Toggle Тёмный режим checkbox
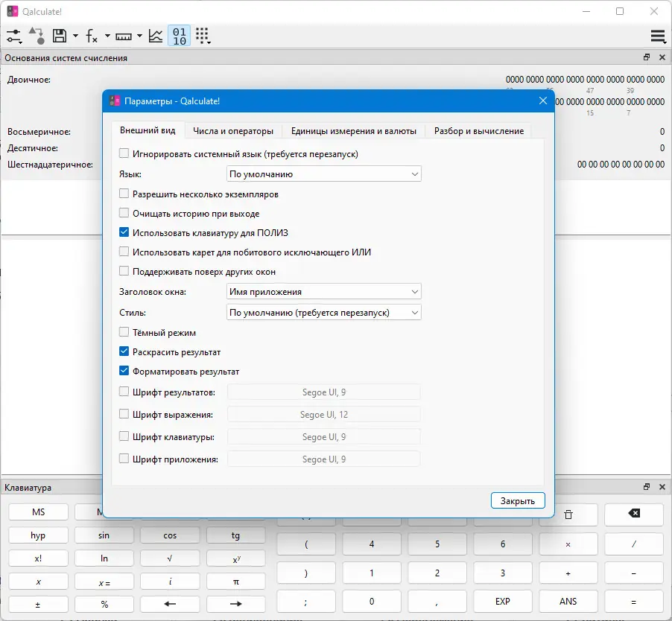The width and height of the screenshot is (672, 621). tap(124, 332)
